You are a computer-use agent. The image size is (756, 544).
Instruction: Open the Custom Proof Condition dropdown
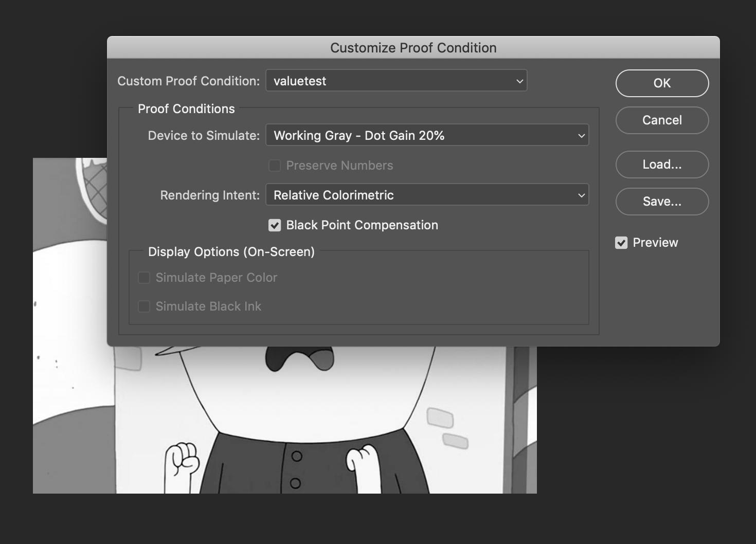pos(397,81)
